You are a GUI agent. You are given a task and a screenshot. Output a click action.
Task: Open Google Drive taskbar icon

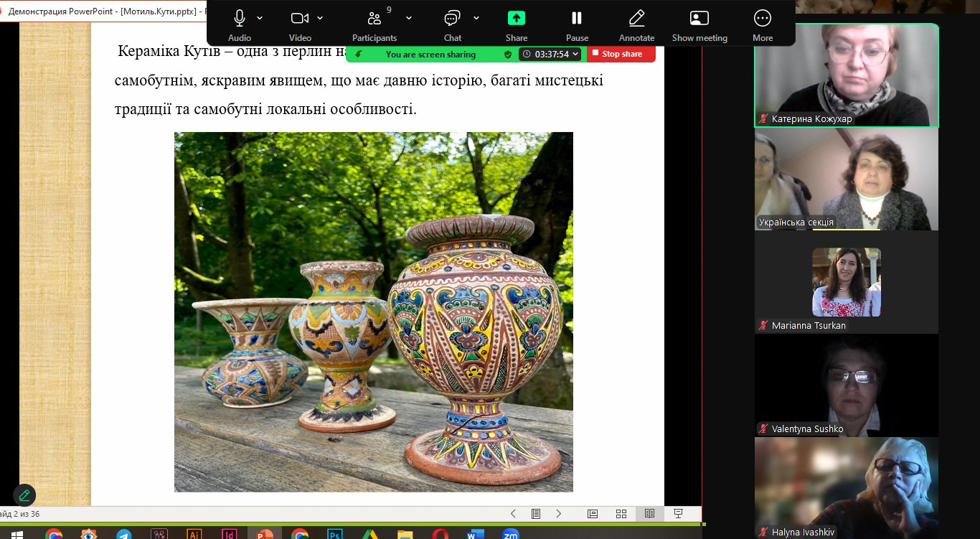370,534
